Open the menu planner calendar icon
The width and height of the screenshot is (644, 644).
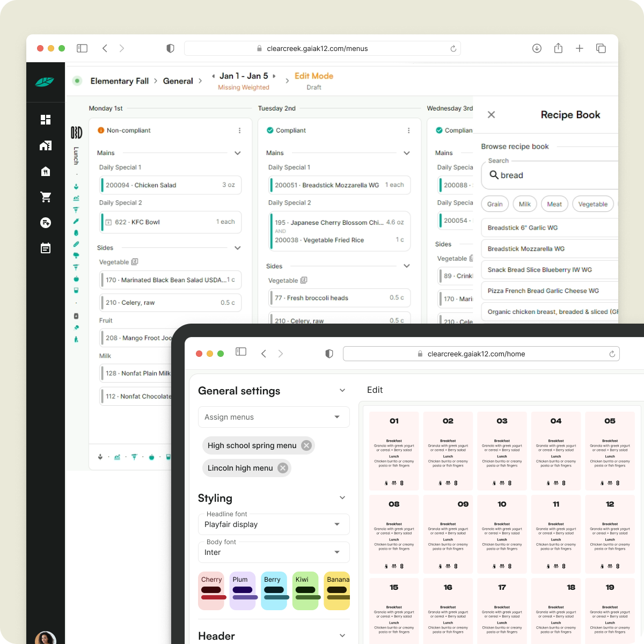pos(46,248)
